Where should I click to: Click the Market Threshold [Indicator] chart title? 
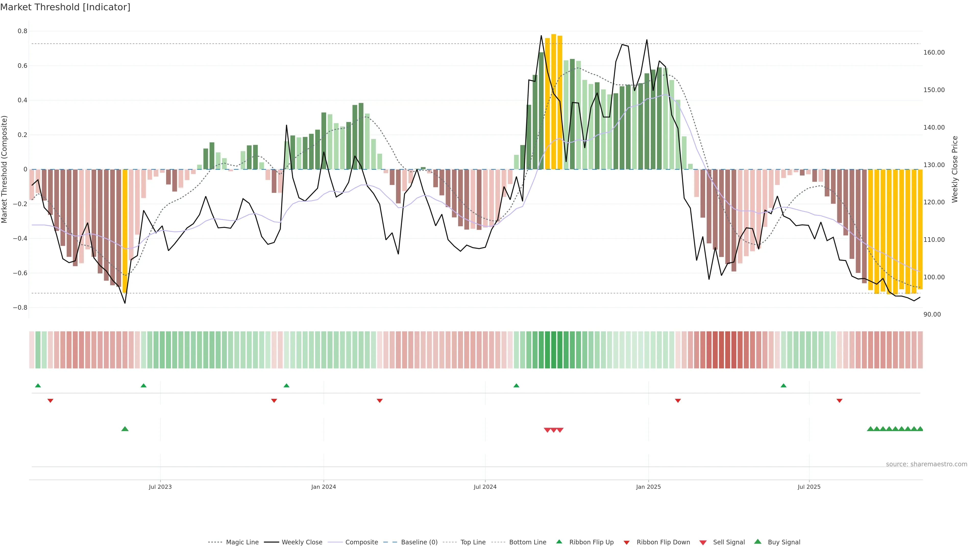pos(65,7)
